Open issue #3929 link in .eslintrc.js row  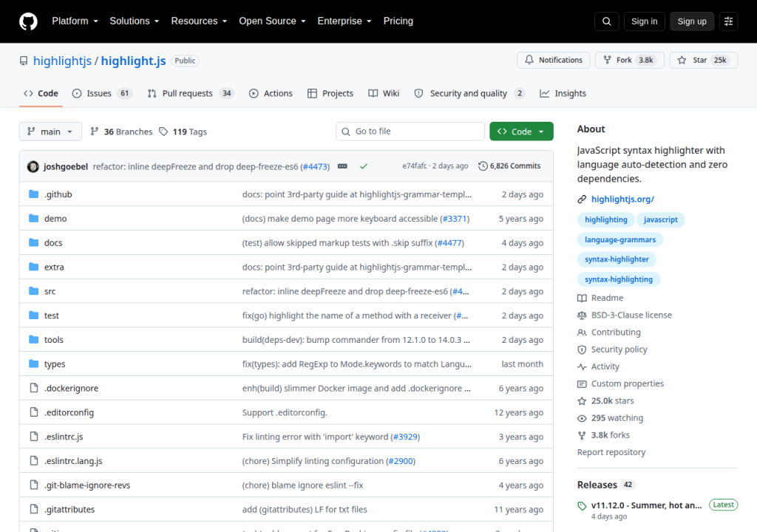click(405, 437)
